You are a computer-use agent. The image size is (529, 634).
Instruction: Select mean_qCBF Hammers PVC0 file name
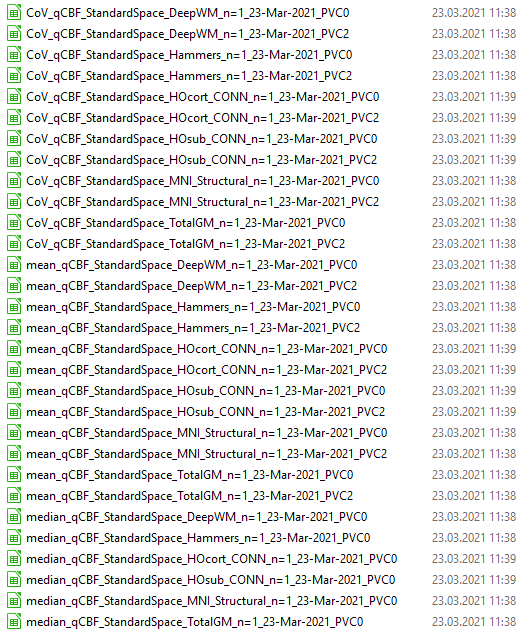pyautogui.click(x=193, y=307)
